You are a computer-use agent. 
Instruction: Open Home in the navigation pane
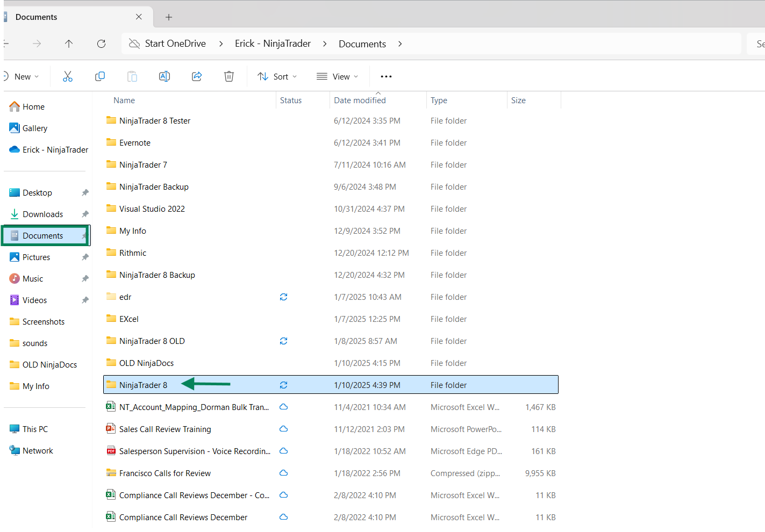tap(33, 107)
